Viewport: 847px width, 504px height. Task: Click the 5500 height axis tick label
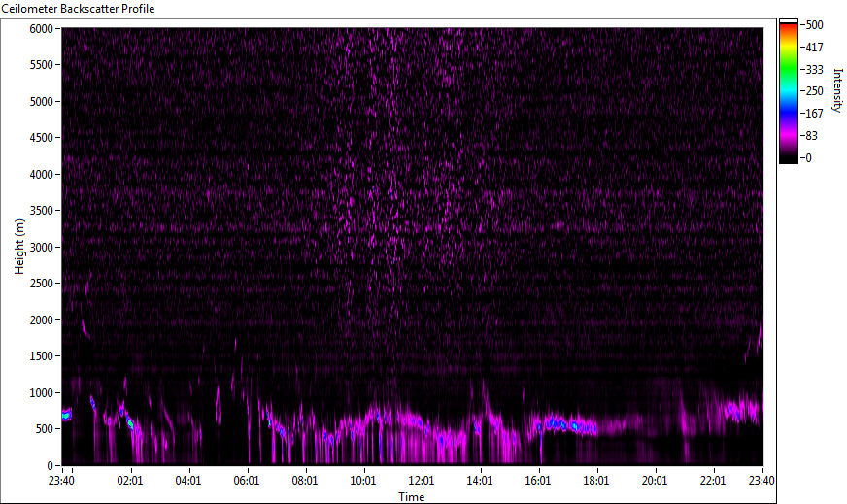pyautogui.click(x=41, y=65)
